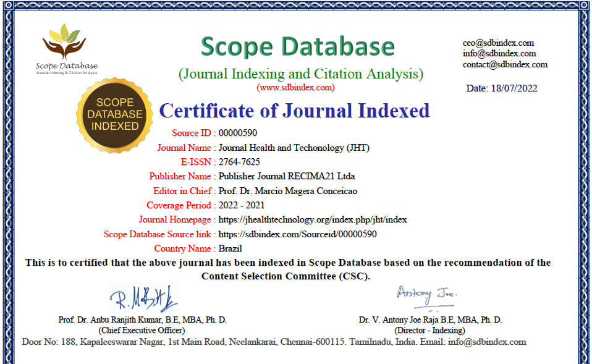The width and height of the screenshot is (592, 364).
Task: Click the Coverage Period label
Action: point(181,205)
